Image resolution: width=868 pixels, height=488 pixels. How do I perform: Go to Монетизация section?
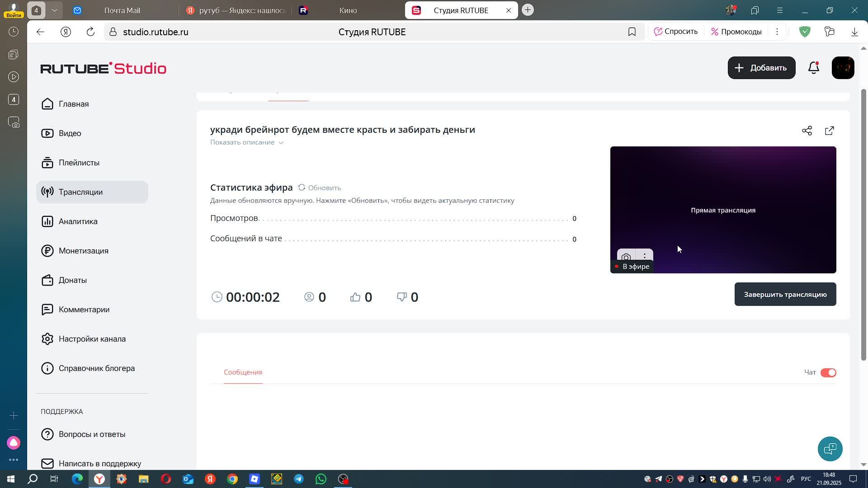coord(83,251)
